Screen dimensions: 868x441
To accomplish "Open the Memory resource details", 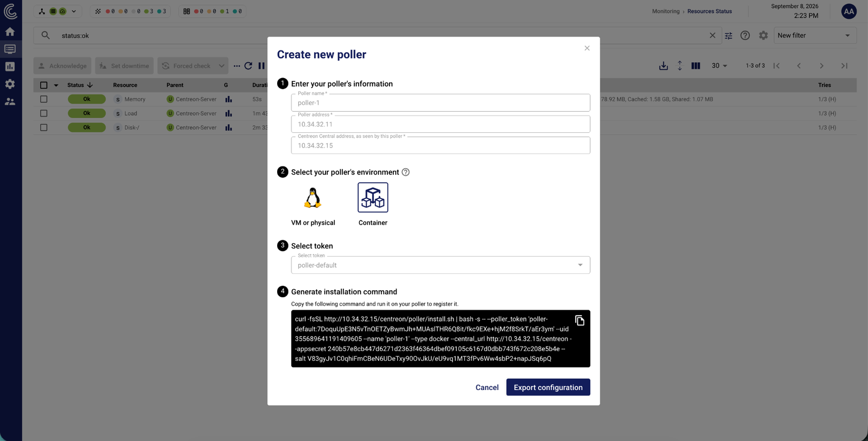I will point(135,99).
